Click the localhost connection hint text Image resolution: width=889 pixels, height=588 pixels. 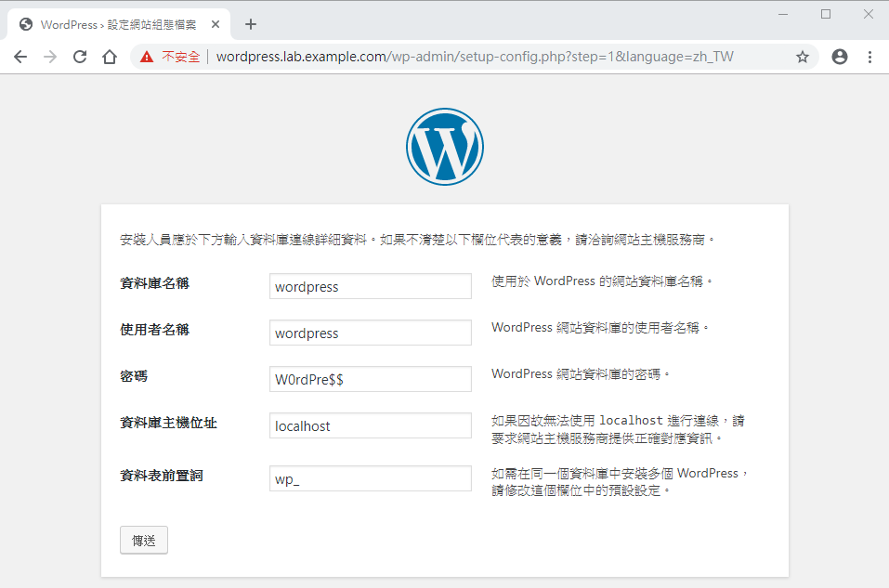coord(618,429)
